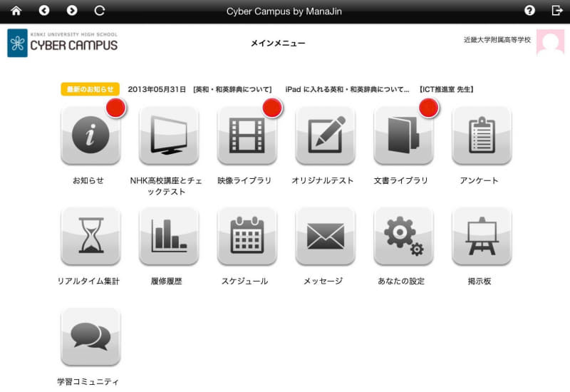This screenshot has height=392, width=570.
Task: Click the user profile avatar
Action: 550,43
